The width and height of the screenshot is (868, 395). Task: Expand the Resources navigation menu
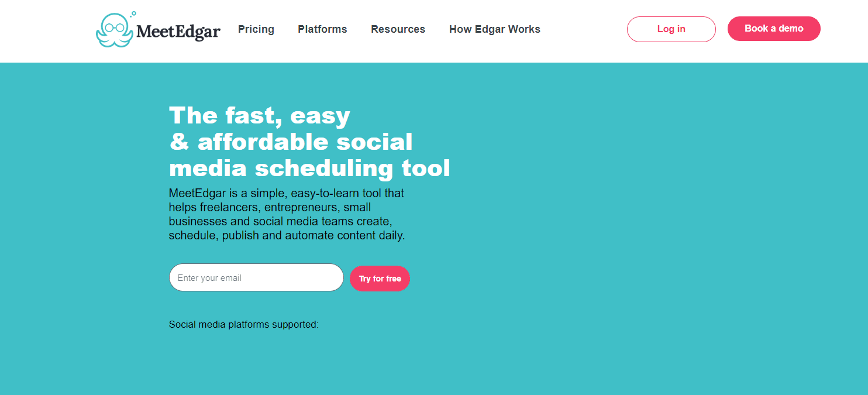coord(398,29)
